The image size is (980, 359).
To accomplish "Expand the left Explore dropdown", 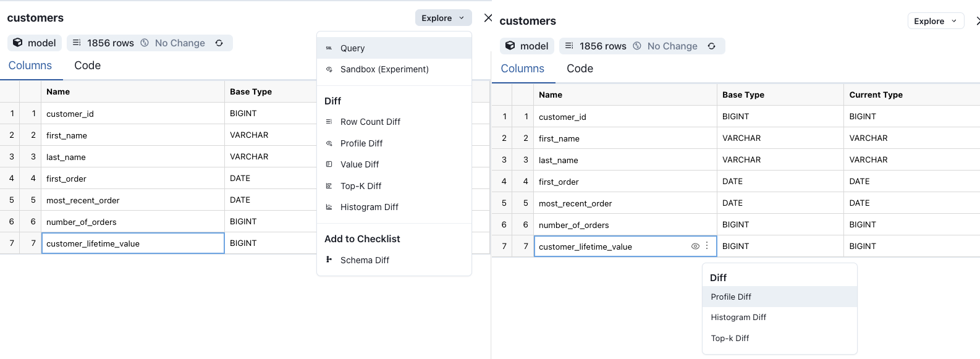I will point(443,18).
